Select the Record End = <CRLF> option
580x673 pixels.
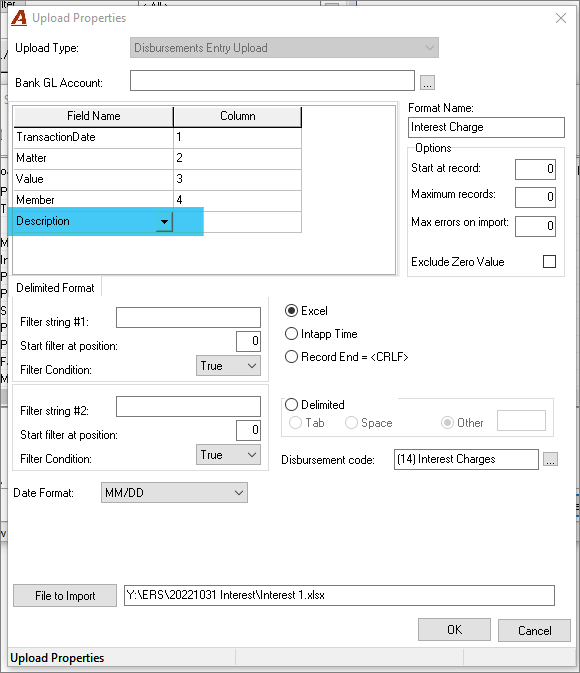[x=292, y=357]
